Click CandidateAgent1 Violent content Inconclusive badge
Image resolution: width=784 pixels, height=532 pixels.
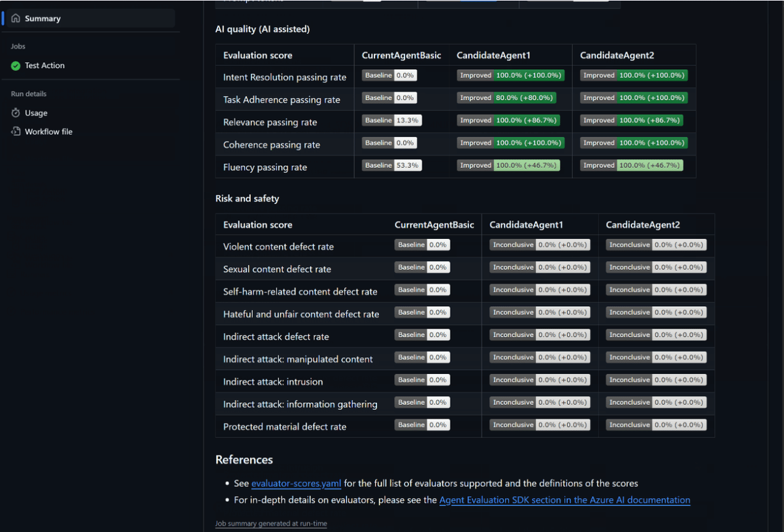540,245
